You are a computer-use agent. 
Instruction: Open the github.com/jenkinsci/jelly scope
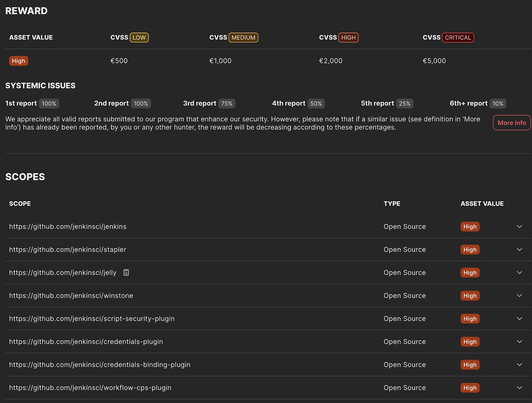click(62, 273)
